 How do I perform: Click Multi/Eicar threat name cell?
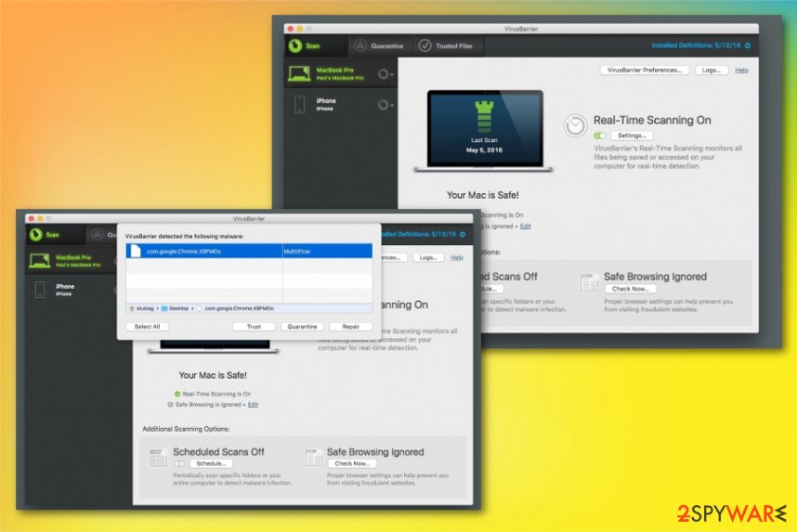pyautogui.click(x=327, y=251)
